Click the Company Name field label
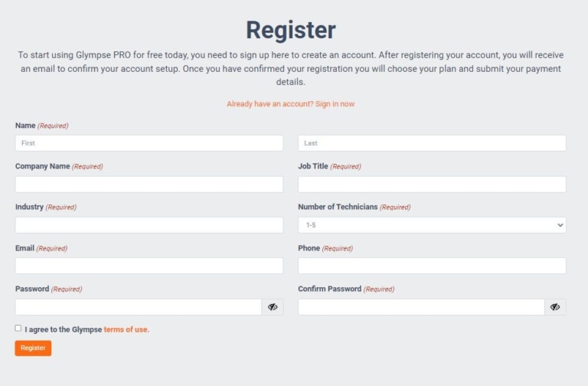This screenshot has height=386, width=588. (43, 166)
